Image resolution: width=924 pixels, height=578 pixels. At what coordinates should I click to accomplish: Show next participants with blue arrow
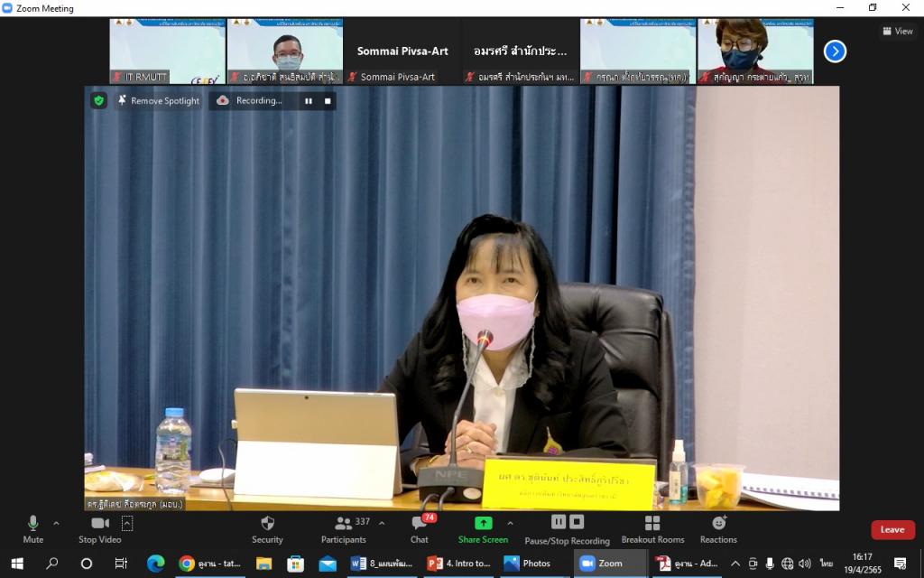tap(835, 51)
